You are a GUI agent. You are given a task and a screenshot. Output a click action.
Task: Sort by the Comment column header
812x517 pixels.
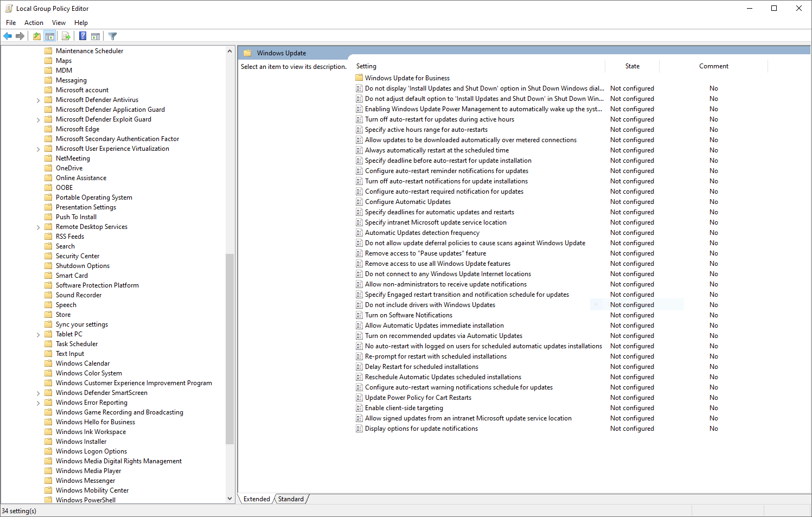[x=714, y=66]
